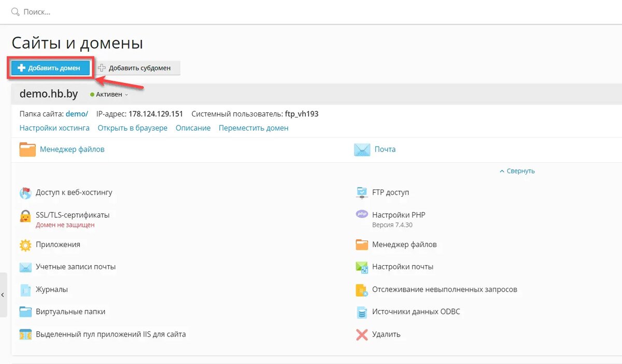
Task: Click the Добавить субдомен button
Action: point(136,68)
